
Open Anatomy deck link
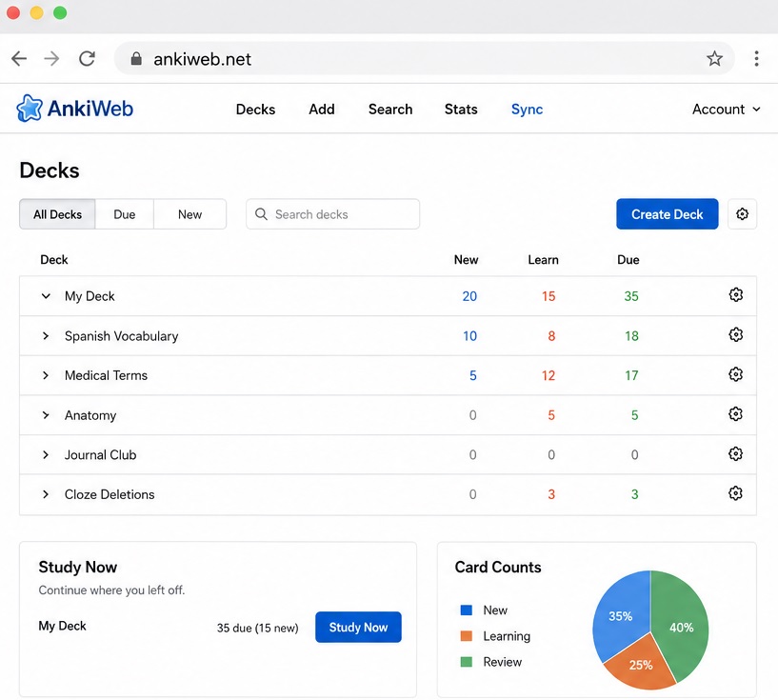click(x=90, y=415)
